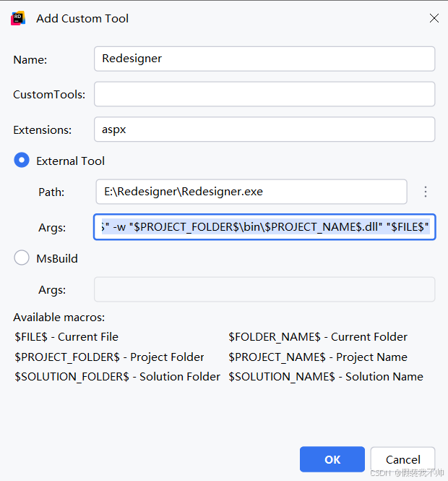Screen dimensions: 448x481
Task: Click the 'MsBuild' label text
Action: coord(57,259)
